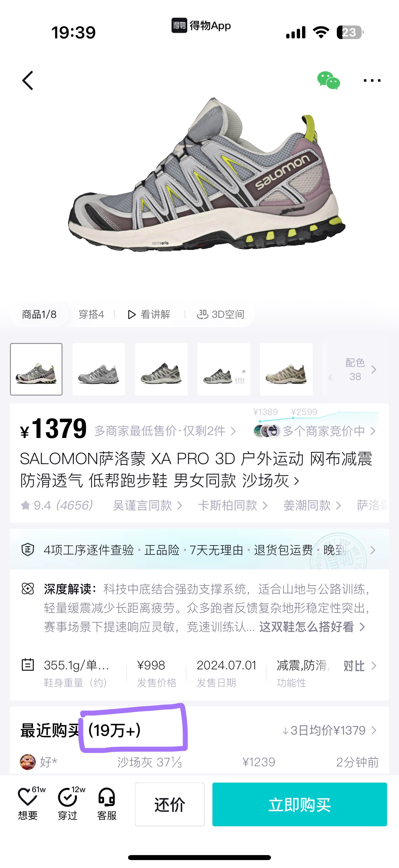Tap the 还价 bargain button
This screenshot has height=868, width=399.
coord(169,804)
